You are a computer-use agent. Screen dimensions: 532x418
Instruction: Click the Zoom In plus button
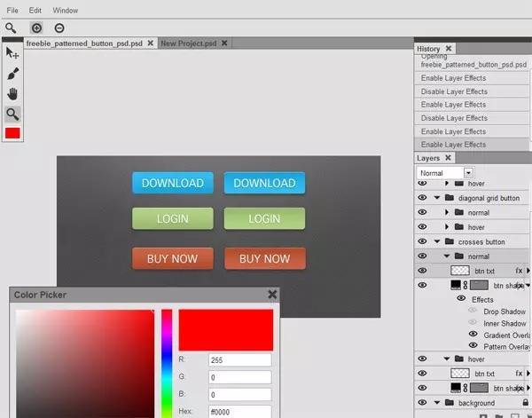(36, 28)
